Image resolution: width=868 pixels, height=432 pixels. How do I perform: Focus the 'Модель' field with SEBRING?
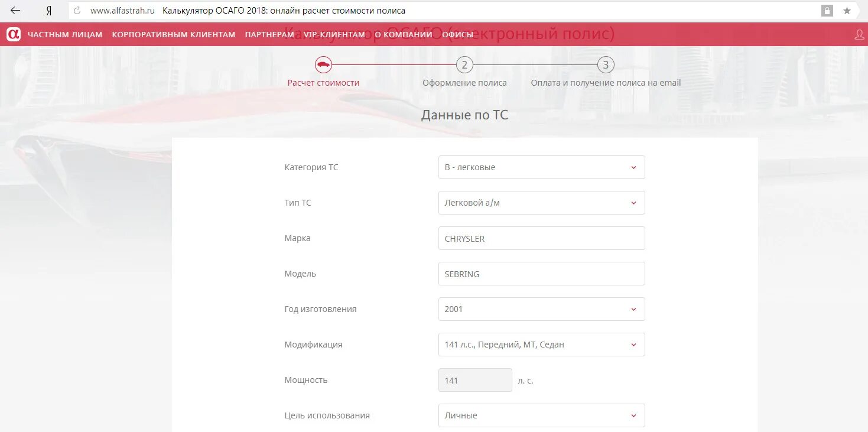(542, 274)
